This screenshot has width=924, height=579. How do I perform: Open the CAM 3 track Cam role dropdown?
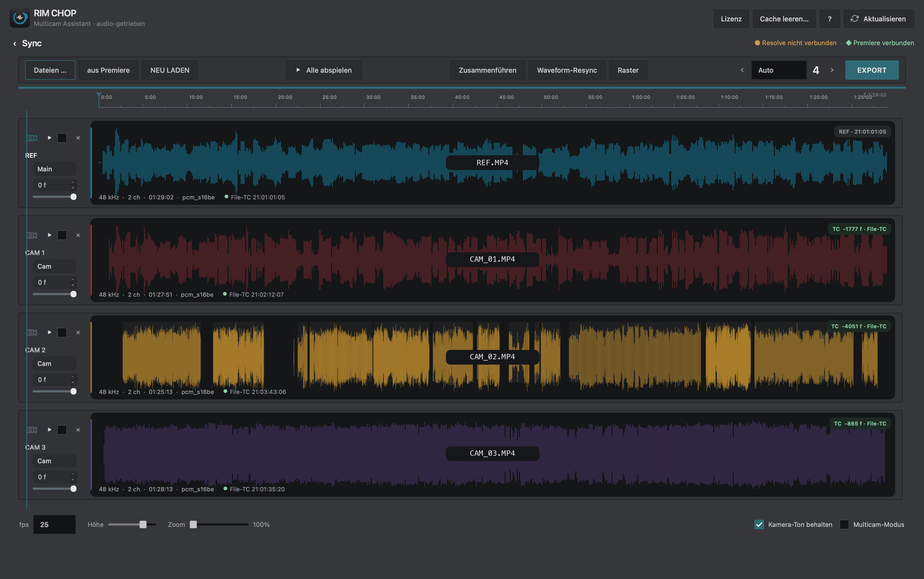point(54,461)
